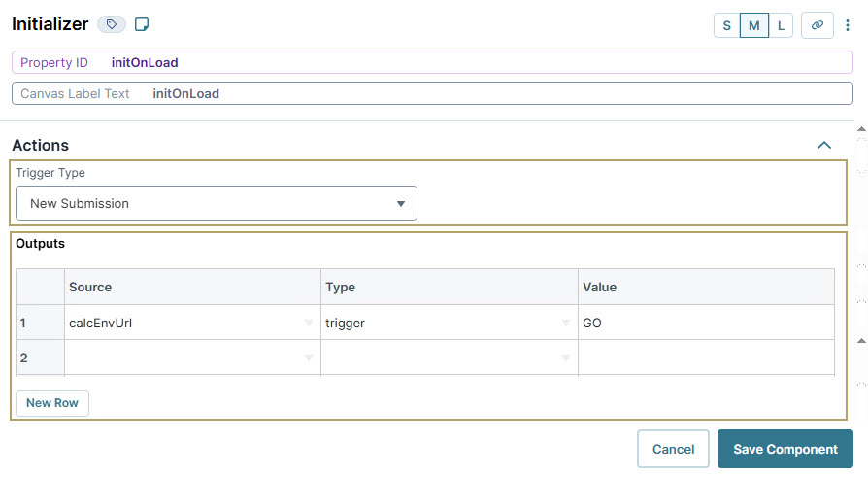Click the Value column header
The height and width of the screenshot is (478, 868).
pyautogui.click(x=706, y=287)
